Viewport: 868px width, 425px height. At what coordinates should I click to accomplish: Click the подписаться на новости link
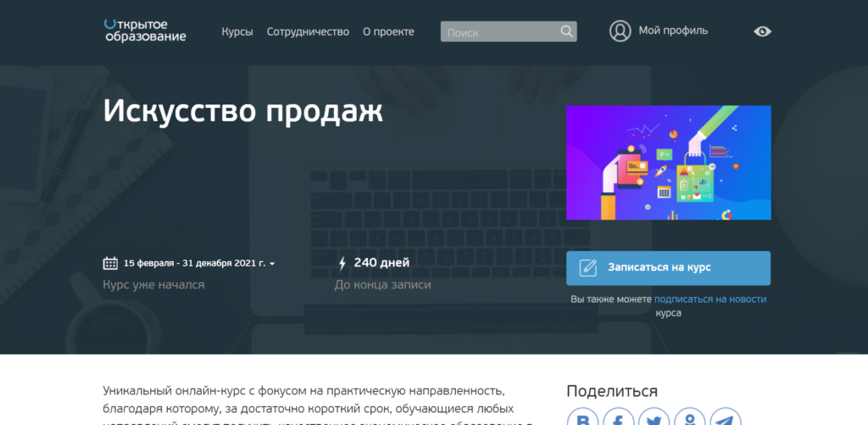click(x=709, y=299)
